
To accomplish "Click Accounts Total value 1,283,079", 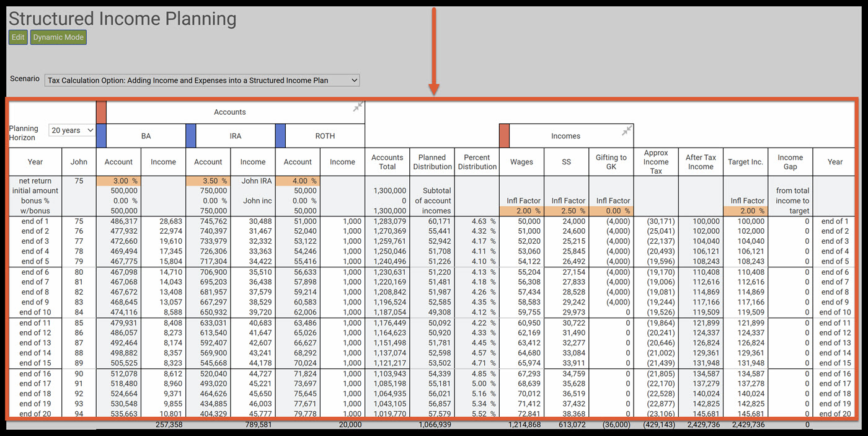I will tap(389, 221).
